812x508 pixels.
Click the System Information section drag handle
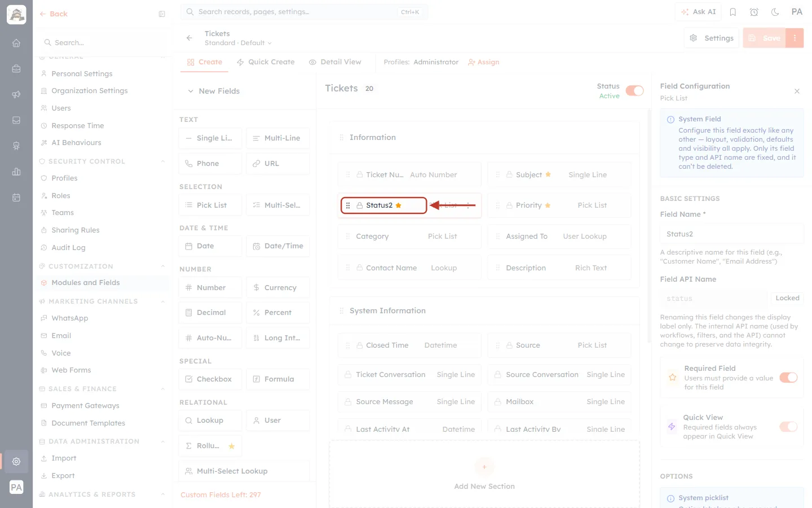[x=341, y=311]
